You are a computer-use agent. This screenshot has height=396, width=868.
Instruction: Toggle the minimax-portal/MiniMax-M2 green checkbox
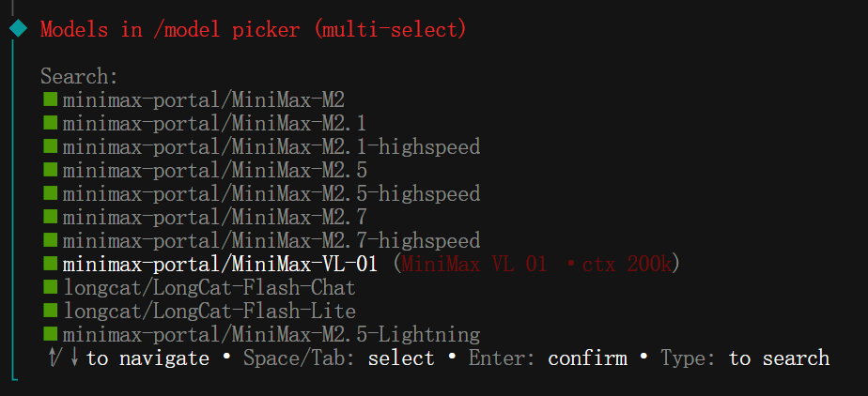pyautogui.click(x=50, y=99)
